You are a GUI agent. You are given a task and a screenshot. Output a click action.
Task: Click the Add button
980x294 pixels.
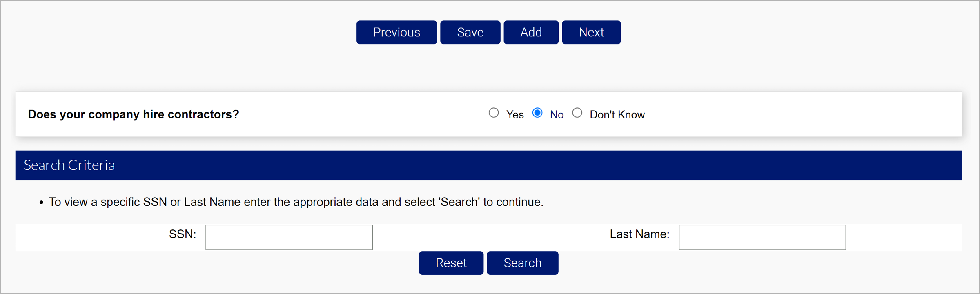pyautogui.click(x=531, y=32)
